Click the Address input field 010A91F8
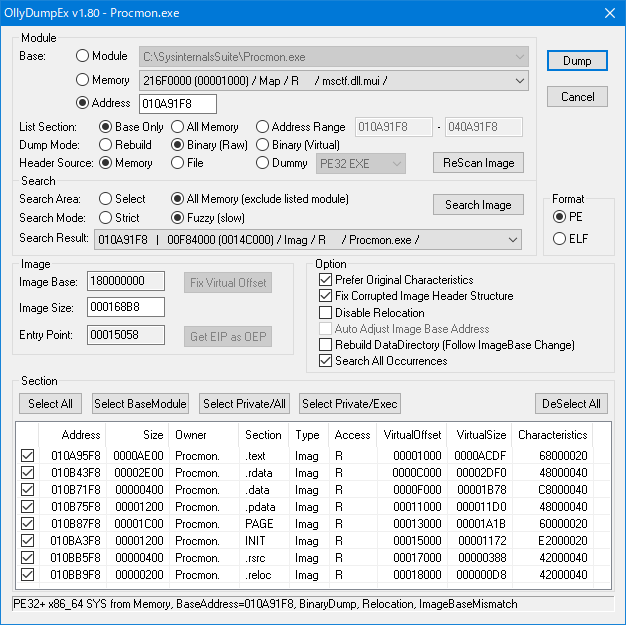Viewport: 626px width, 625px height. [178, 104]
